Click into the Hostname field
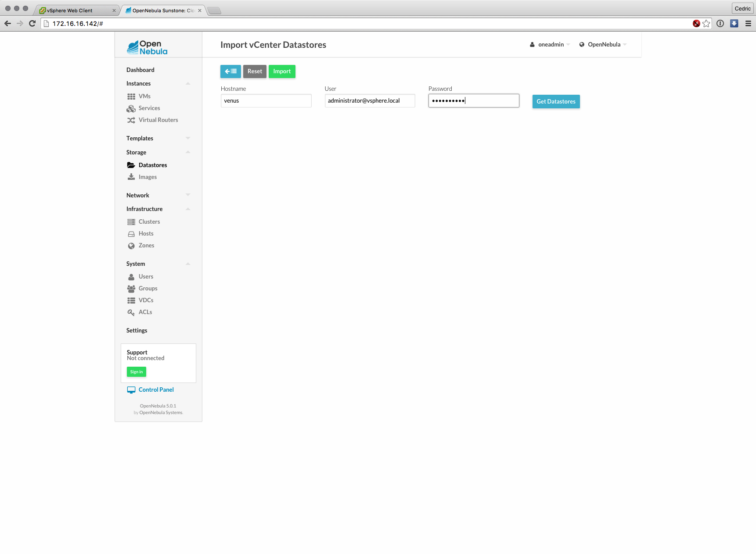 tap(266, 101)
